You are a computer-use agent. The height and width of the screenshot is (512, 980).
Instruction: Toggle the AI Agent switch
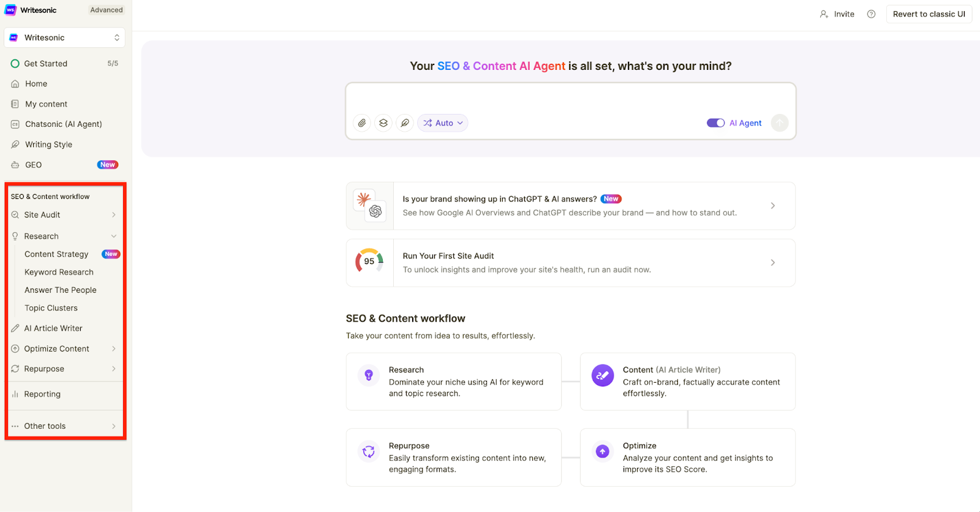coord(715,123)
